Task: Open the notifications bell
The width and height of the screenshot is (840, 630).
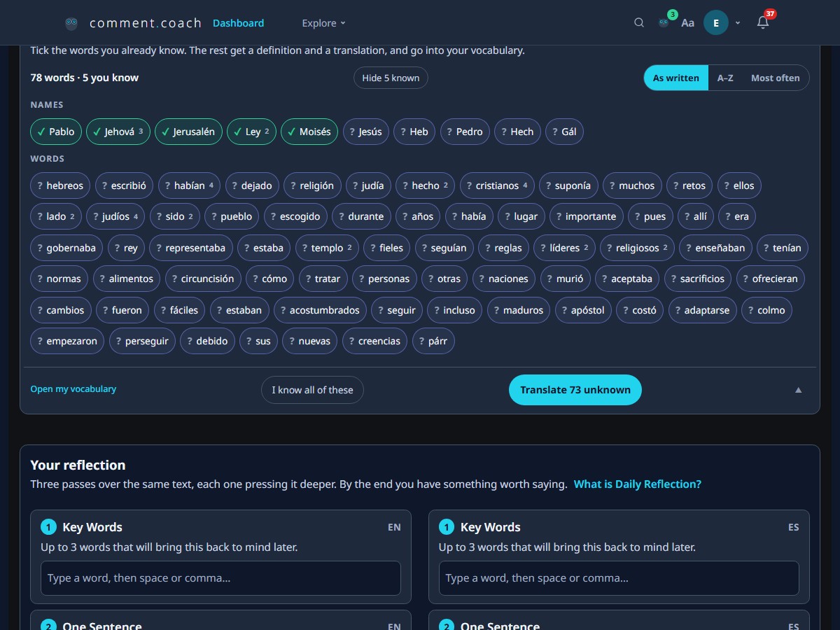Action: (763, 23)
